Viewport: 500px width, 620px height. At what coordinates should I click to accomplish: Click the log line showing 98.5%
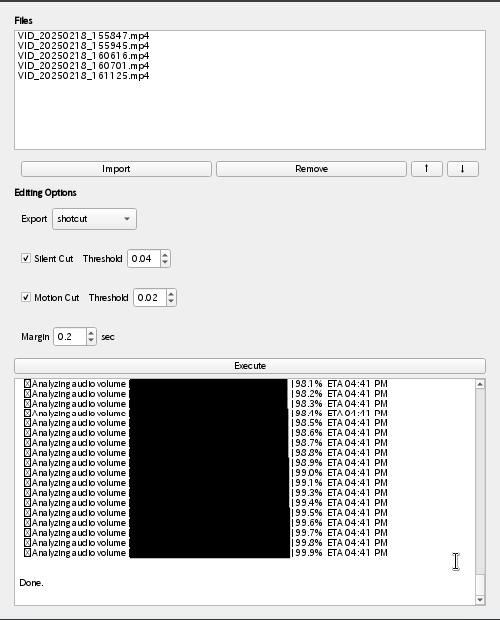(206, 423)
